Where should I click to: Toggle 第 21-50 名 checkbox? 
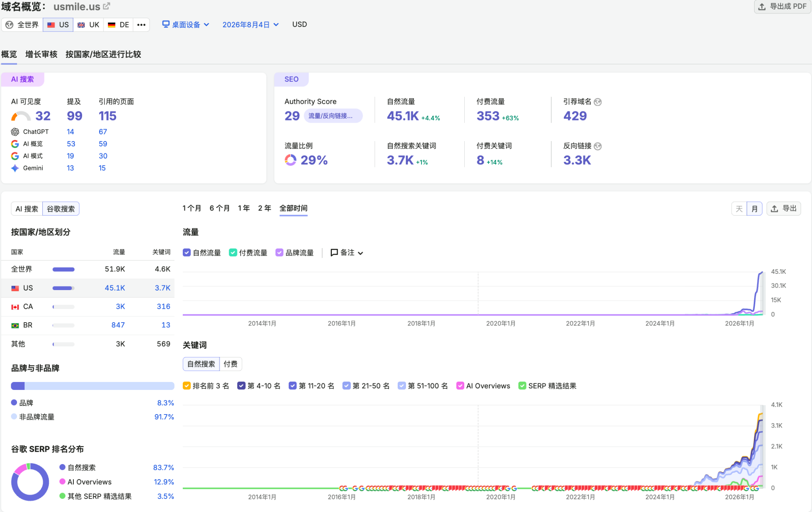[x=347, y=386]
